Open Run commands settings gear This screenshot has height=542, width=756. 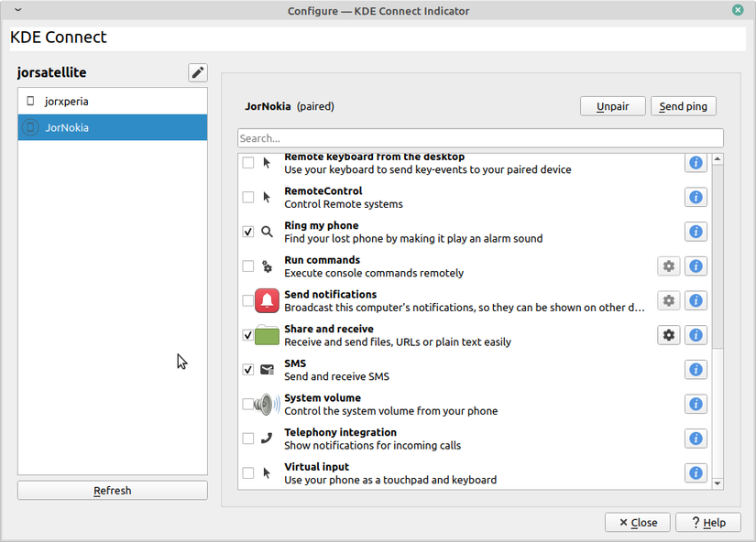[x=669, y=266]
